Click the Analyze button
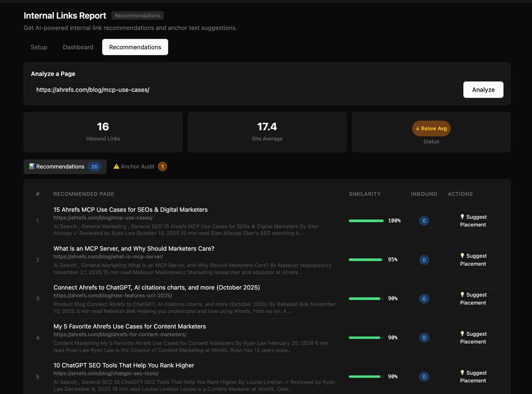The image size is (532, 394). [x=483, y=90]
